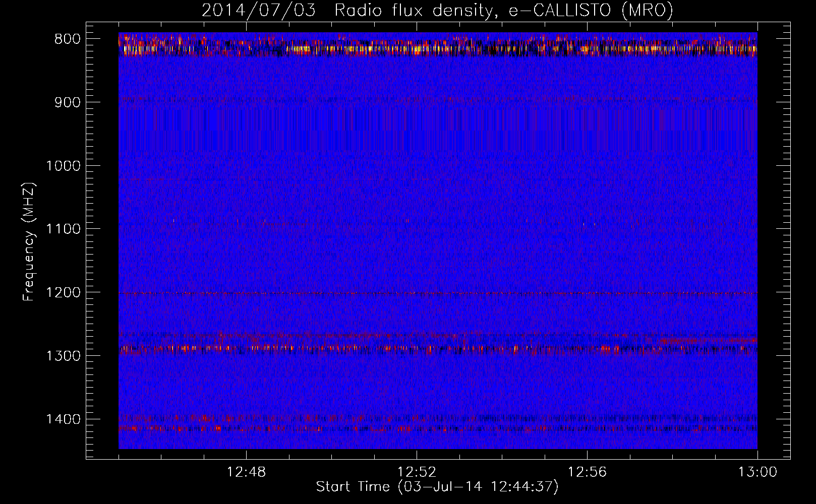Select the 1000 frequency tick label
Viewport: 816px width, 504px height.
pos(63,166)
